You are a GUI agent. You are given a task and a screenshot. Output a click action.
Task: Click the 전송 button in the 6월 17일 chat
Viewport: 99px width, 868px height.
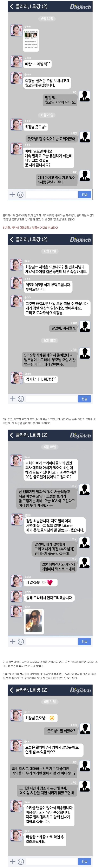click(x=85, y=399)
